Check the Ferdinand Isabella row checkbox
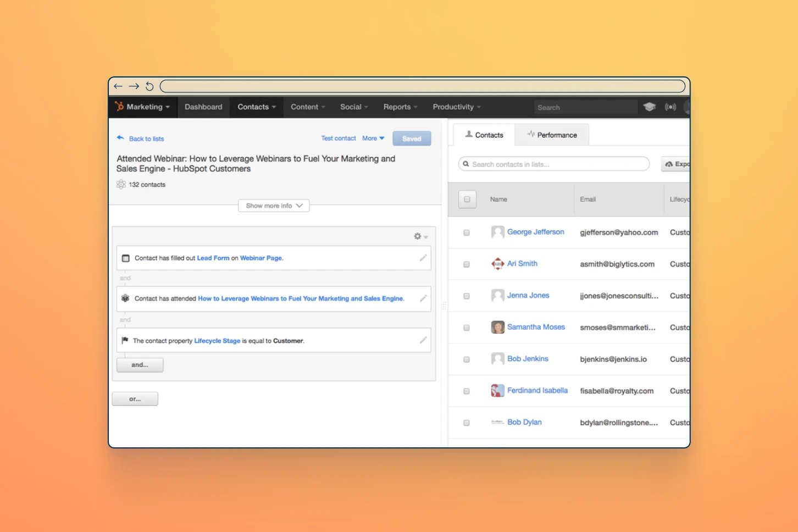 (467, 391)
